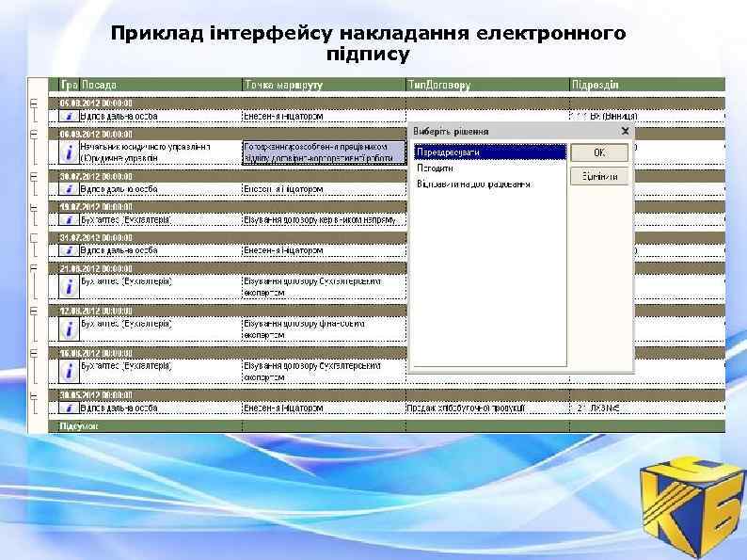Screen dimensions: 747x560
Task: Select the 06.09.2012 00:00:00 group header
Action: 228,134
